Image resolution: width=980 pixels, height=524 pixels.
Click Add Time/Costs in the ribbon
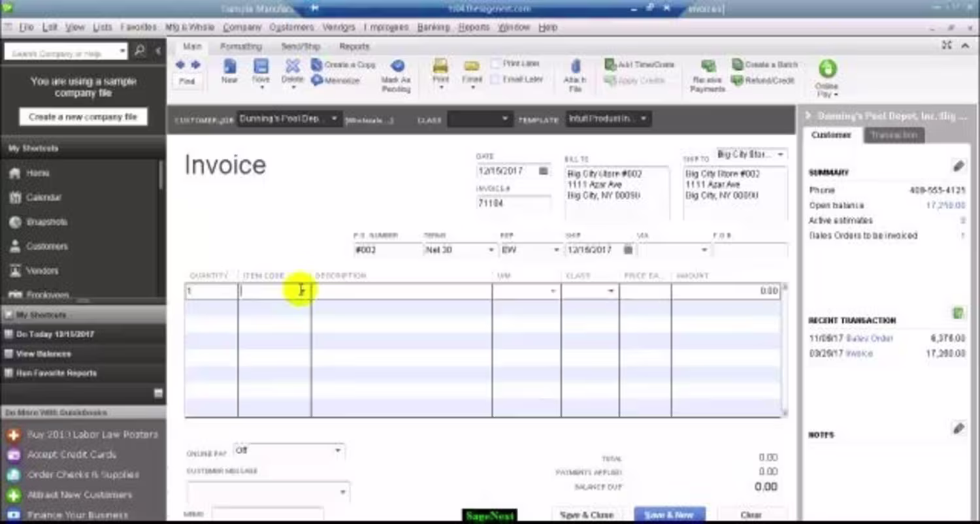point(639,65)
